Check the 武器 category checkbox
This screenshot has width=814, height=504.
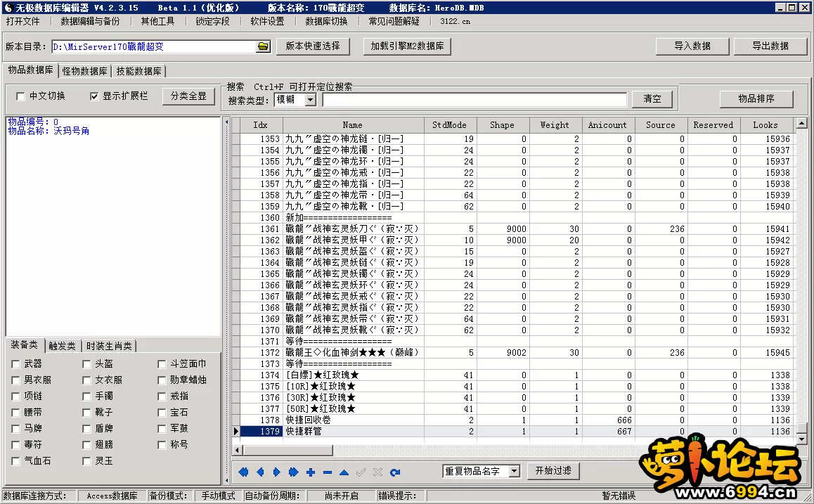click(15, 364)
